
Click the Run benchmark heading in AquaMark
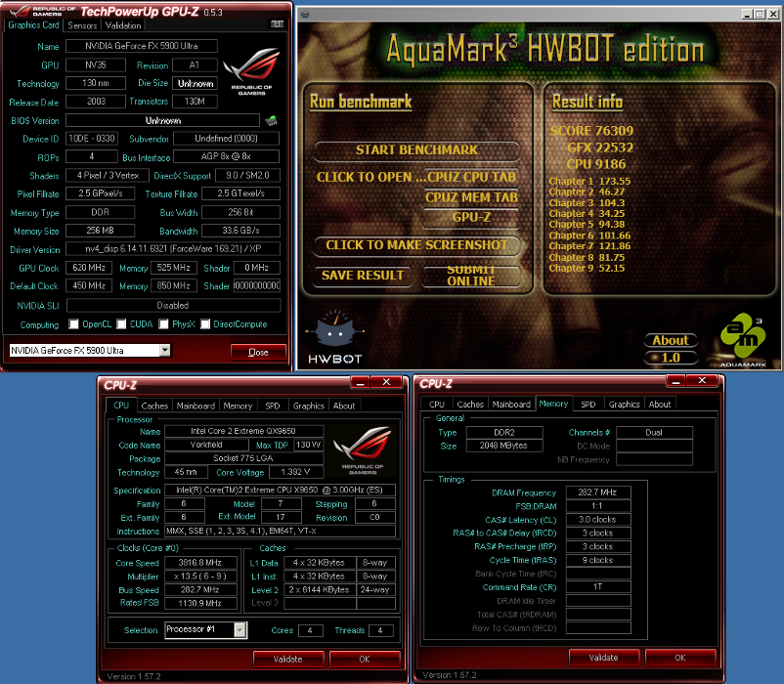coord(361,102)
